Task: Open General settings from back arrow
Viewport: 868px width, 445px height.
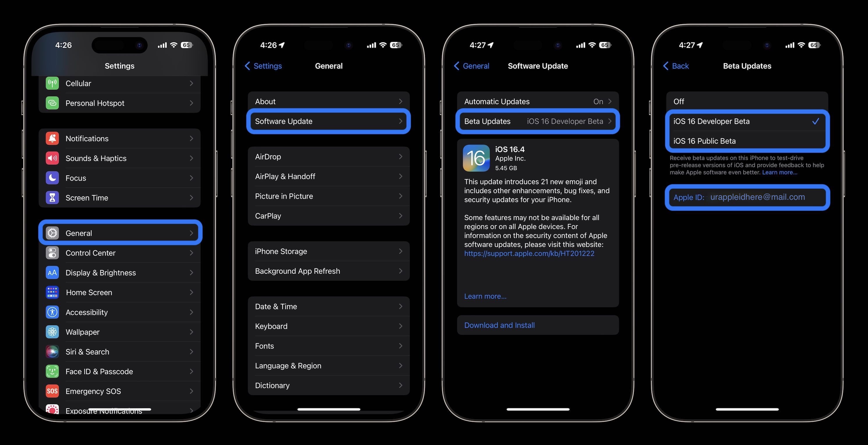Action: 472,65
